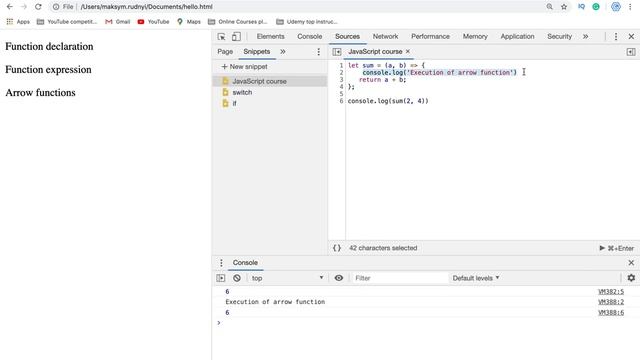Click the Arrow functions heading
Screen dimensions: 640x360
tap(40, 93)
